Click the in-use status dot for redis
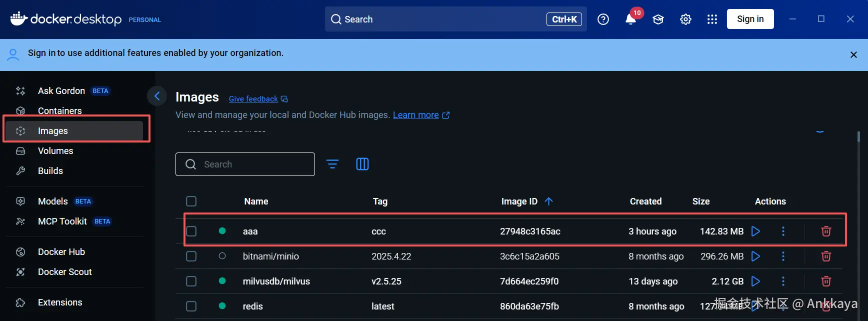This screenshot has width=868, height=321. pos(222,306)
